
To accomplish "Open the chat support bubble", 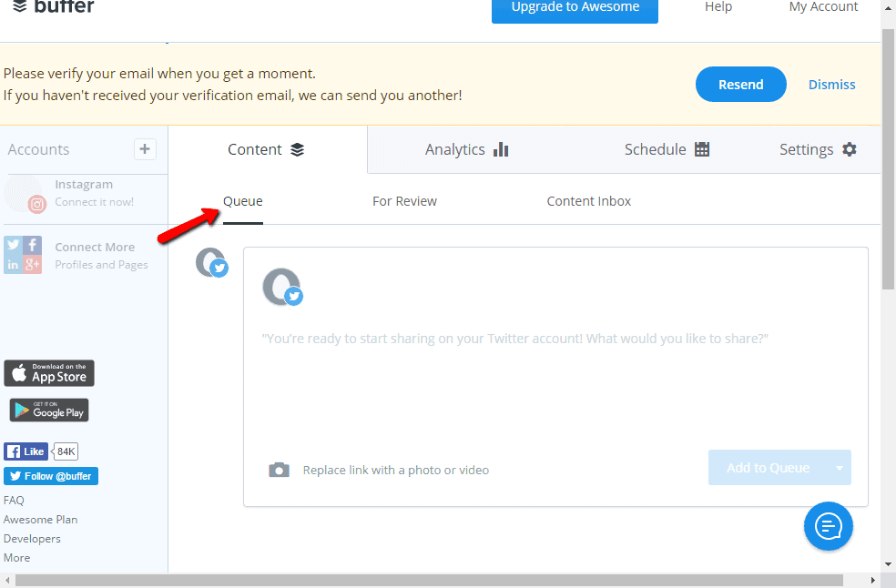I will point(828,526).
